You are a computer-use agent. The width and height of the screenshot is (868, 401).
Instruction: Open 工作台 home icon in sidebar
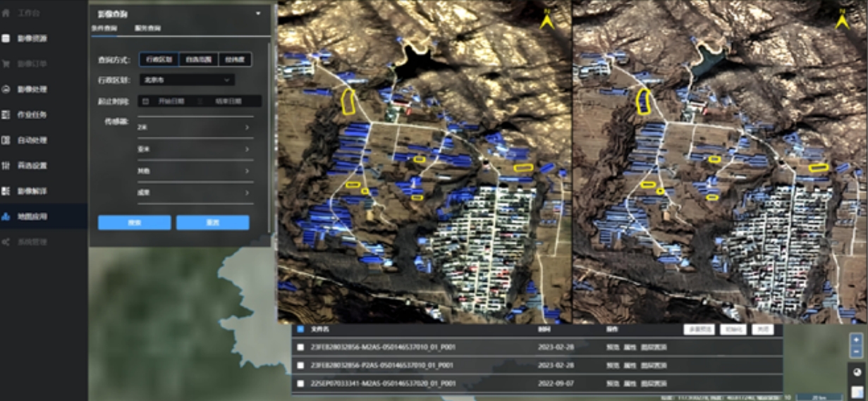(6, 13)
